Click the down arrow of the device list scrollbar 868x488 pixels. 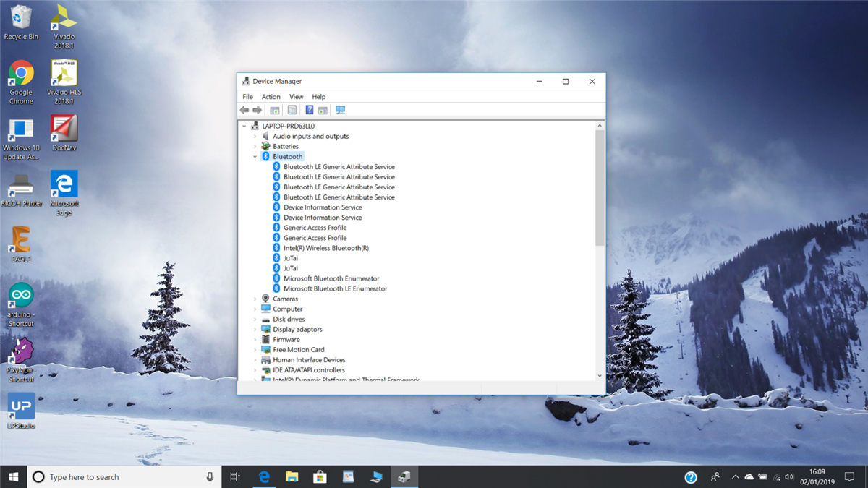pyautogui.click(x=600, y=376)
